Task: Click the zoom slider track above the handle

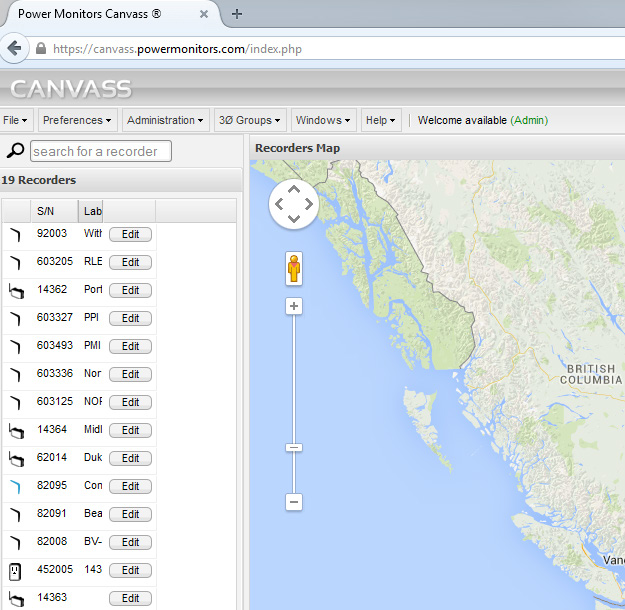Action: (294, 379)
